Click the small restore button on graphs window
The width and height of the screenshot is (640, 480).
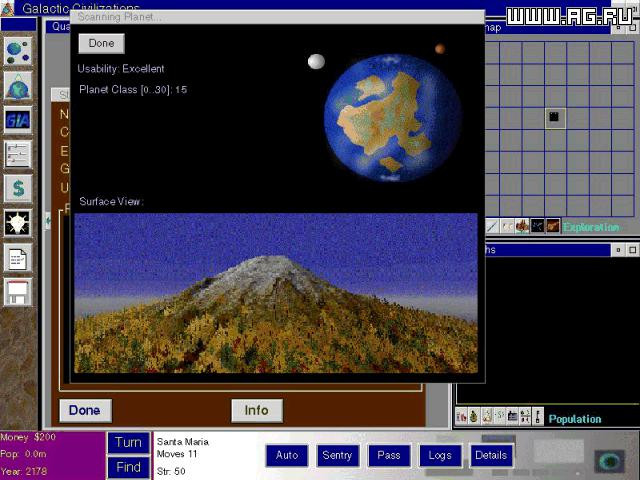click(x=618, y=250)
